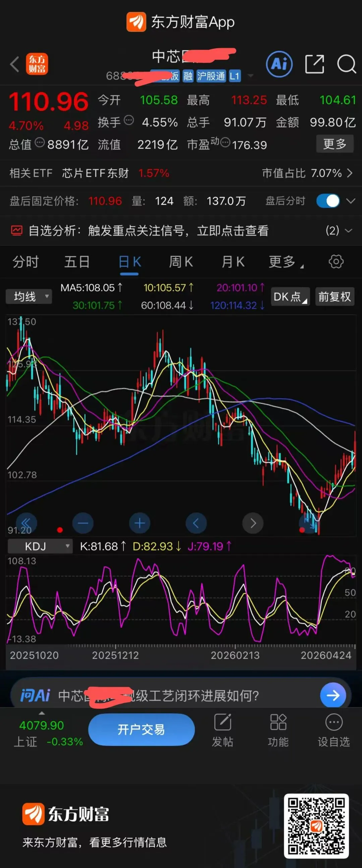Expand dropdown arrow next to L1 tag

click(250, 76)
